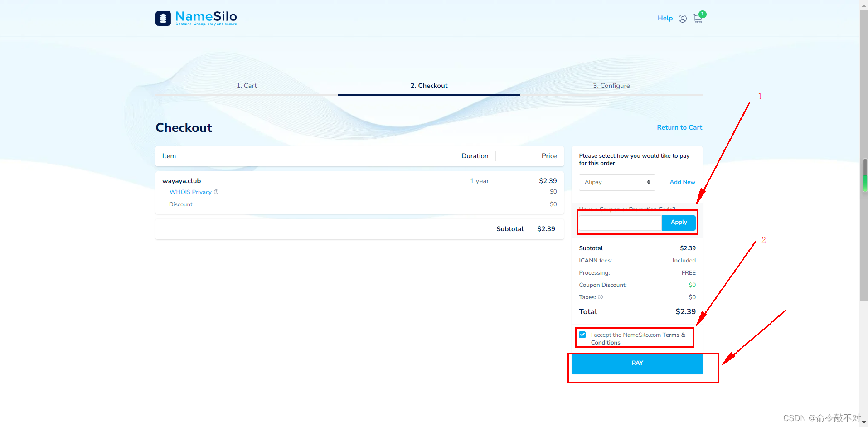Click the Processing FREE value
Screen dimensions: 868x427
tap(689, 273)
